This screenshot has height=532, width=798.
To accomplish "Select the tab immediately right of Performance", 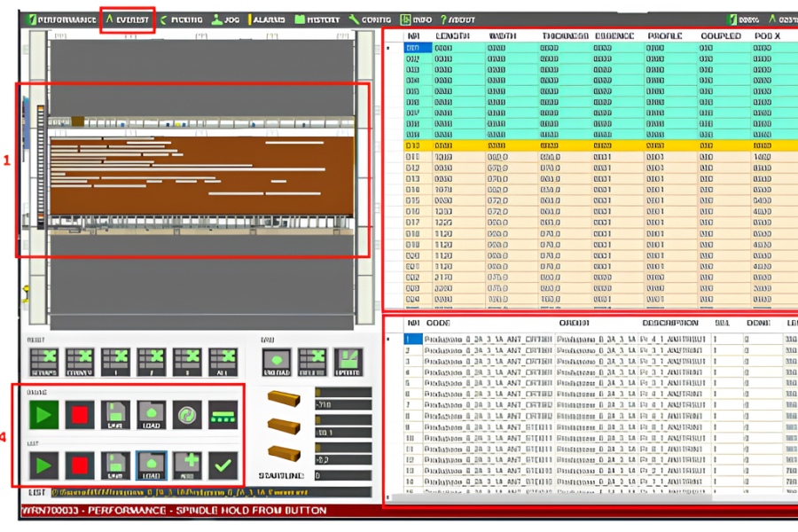I will coord(127,20).
